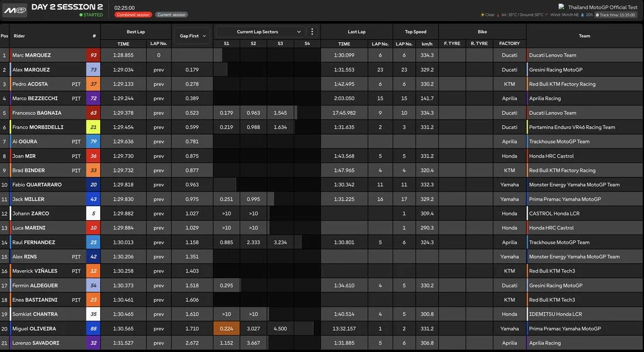Click number badge 72 of Marco Bezzecchi
The height and width of the screenshot is (352, 644).
[93, 98]
